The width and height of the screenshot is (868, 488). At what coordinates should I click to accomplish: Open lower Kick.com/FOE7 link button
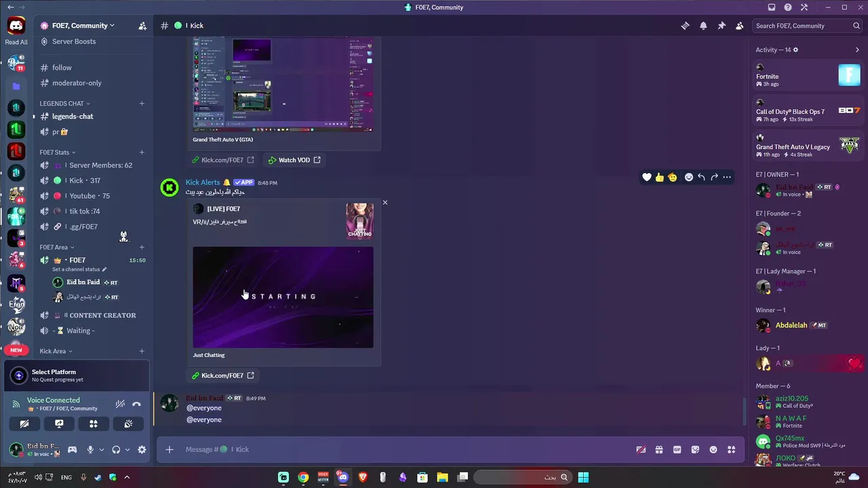click(222, 375)
